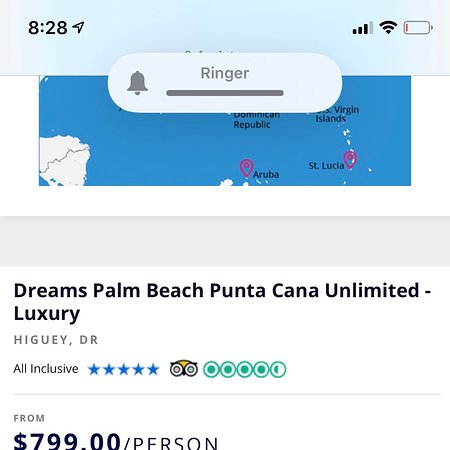Click the Aruba label on the map
Image resolution: width=450 pixels, height=450 pixels.
point(266,174)
